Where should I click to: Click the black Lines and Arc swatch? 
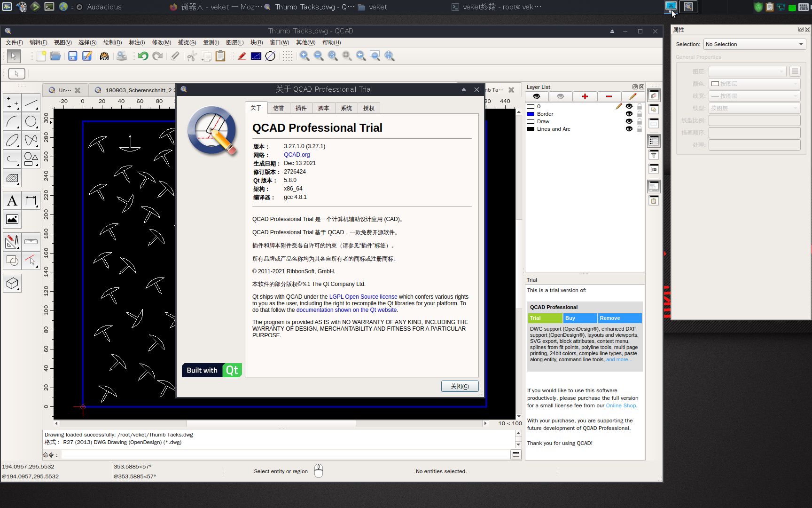531,129
